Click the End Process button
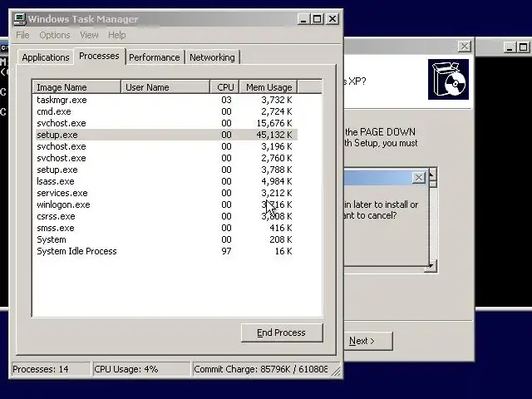This screenshot has width=532, height=399. 282,332
